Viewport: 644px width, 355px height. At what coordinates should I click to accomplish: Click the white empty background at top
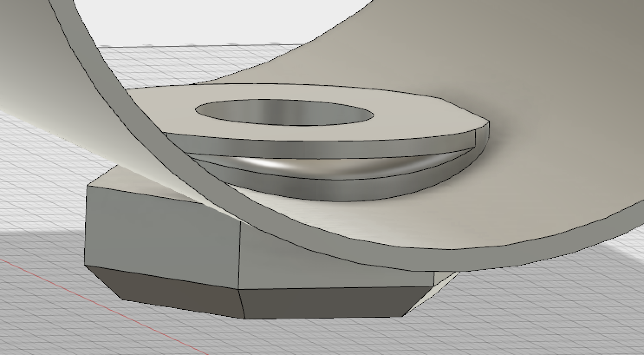(217, 22)
